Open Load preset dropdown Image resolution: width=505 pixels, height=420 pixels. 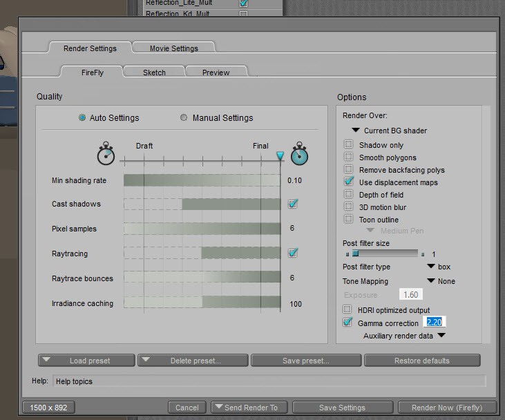tap(86, 361)
